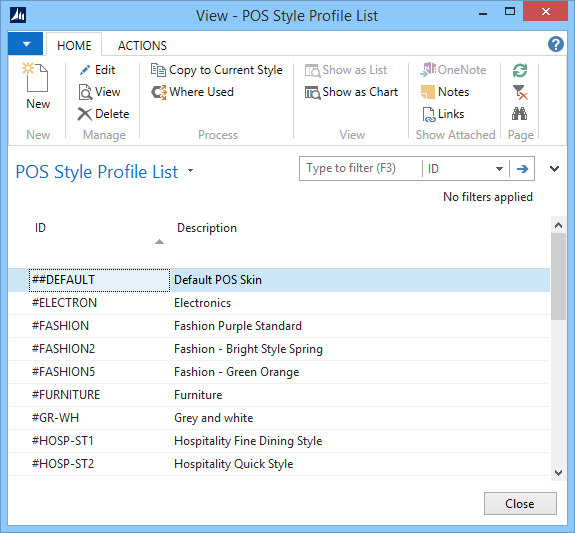Open Links attached to record

pyautogui.click(x=443, y=114)
